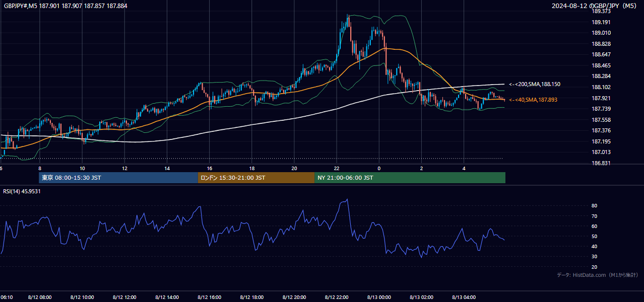Viewport: 644px width, 302px height.
Task: Click the hour label 12 below the price chart
Action: pyautogui.click(x=124, y=168)
